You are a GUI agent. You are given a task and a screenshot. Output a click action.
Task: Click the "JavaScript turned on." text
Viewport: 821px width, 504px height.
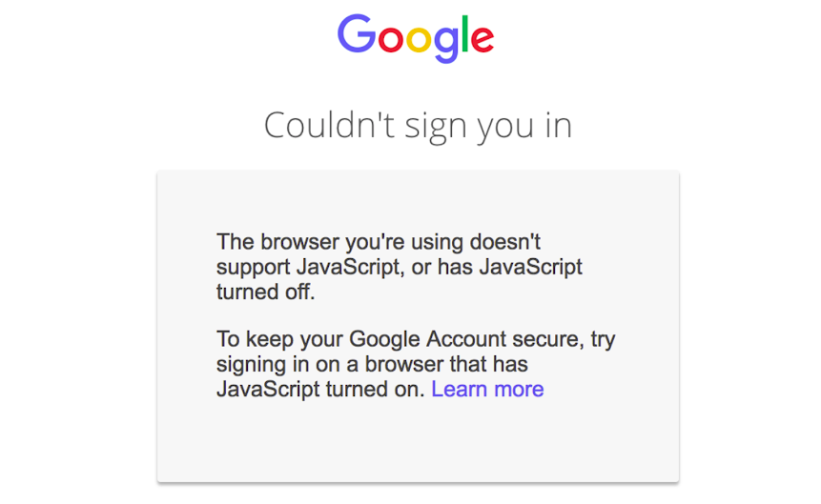coord(320,389)
